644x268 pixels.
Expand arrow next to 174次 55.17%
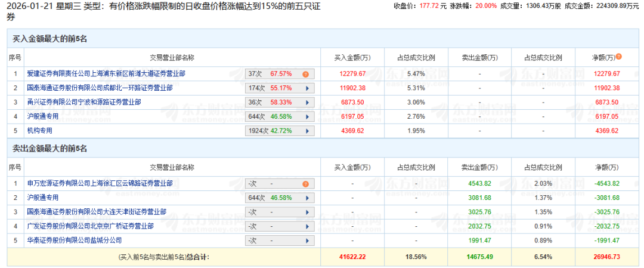pos(306,88)
